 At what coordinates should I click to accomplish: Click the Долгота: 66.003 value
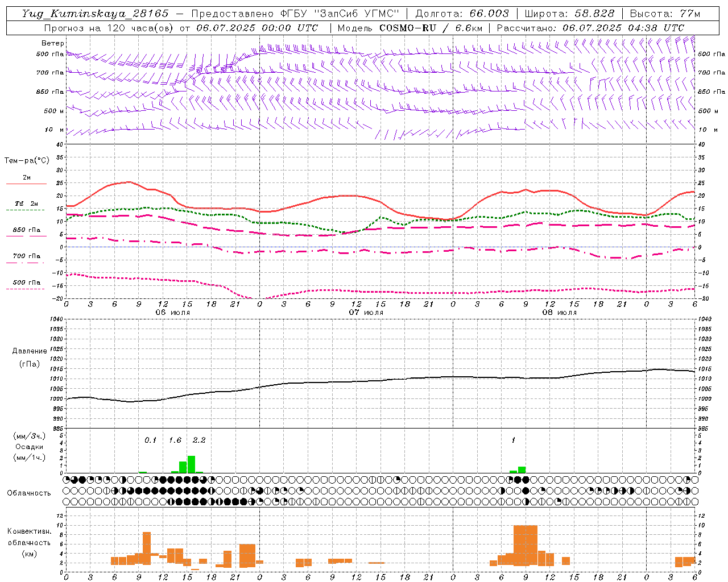click(x=462, y=14)
